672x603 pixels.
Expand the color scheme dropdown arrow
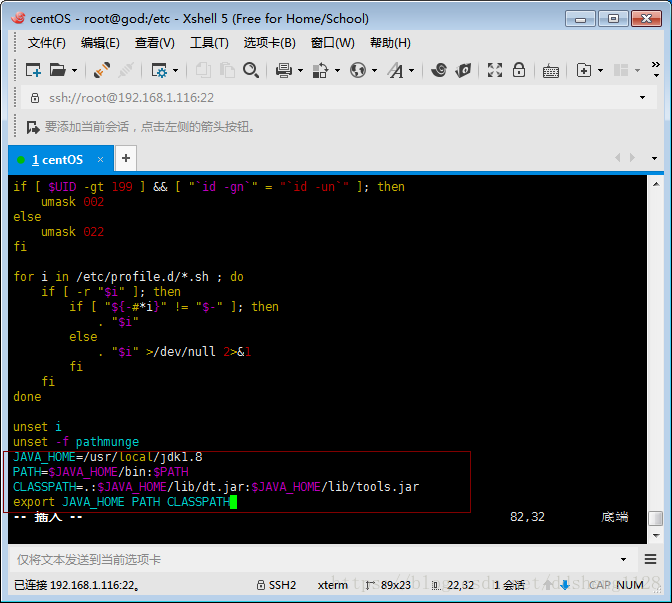point(337,70)
